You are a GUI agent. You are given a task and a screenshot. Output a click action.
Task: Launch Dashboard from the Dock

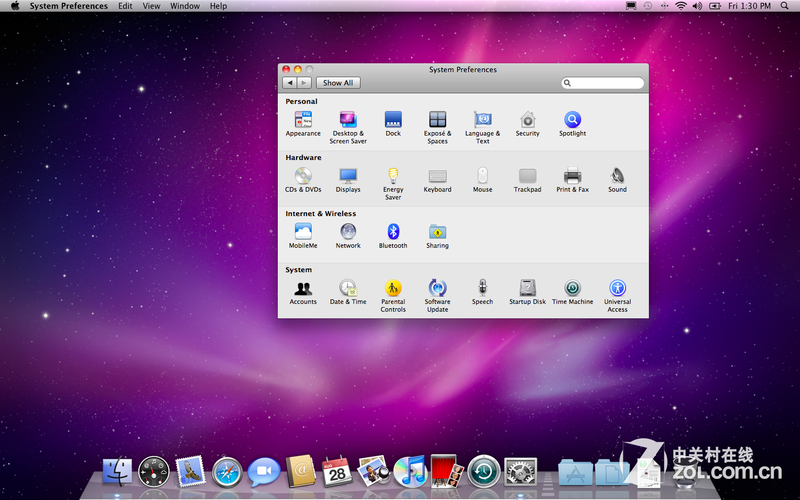(x=154, y=471)
